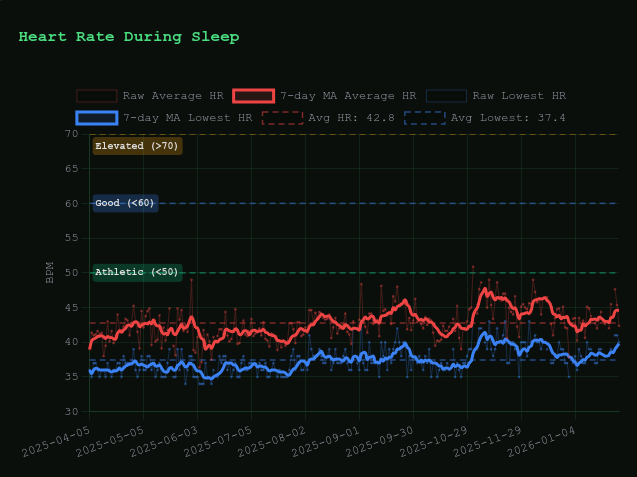Click the 30 tick on the y-axis
637x477 pixels.
pyautogui.click(x=71, y=411)
